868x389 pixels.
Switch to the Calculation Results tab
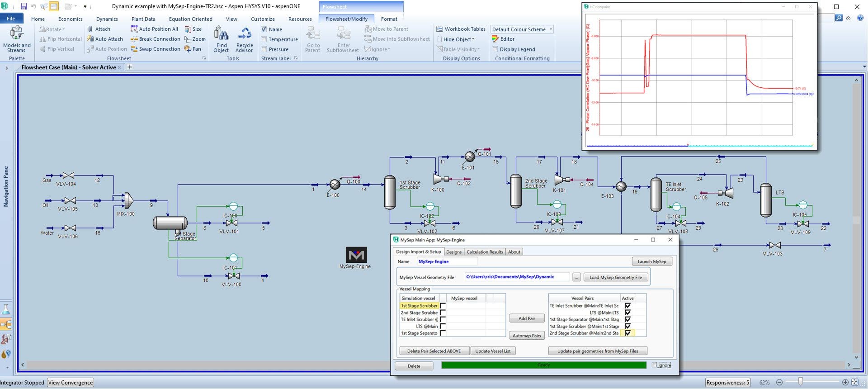(x=484, y=252)
